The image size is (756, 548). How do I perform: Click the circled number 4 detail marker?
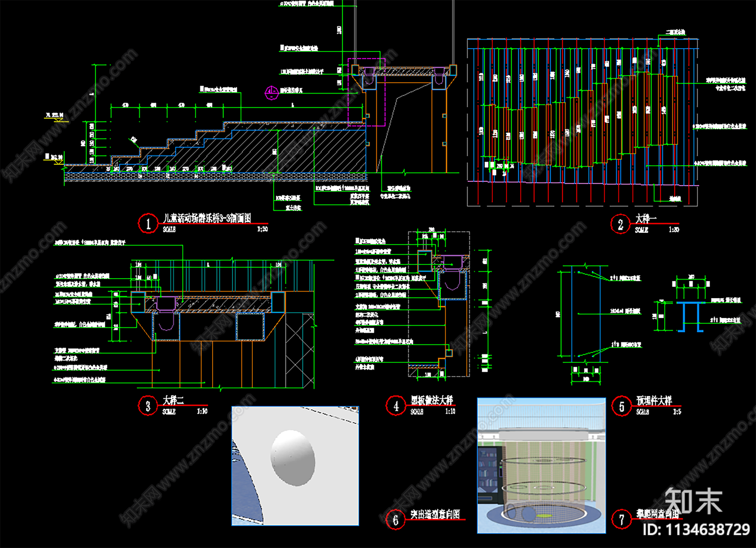(396, 406)
